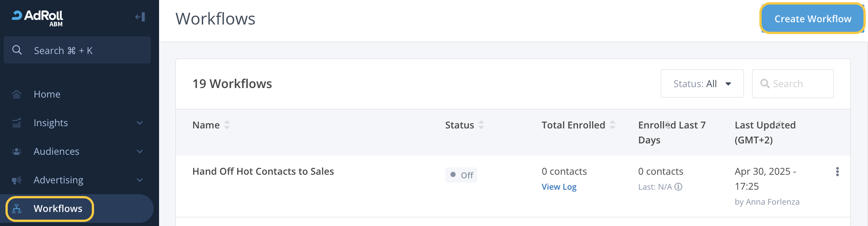Click the Insights chart icon
The image size is (868, 226).
point(17,123)
